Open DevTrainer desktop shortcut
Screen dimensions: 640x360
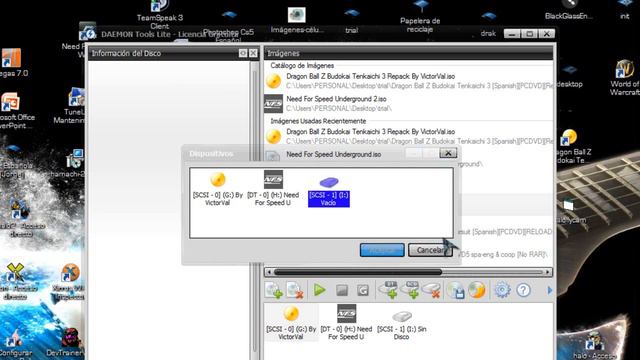click(x=65, y=343)
